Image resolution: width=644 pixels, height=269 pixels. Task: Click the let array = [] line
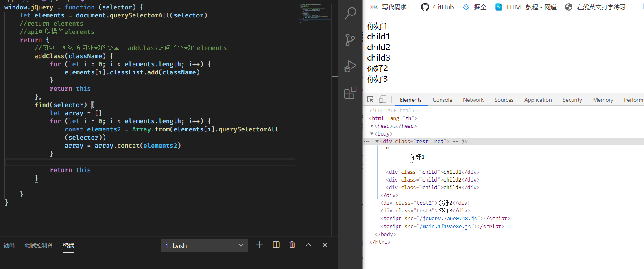(x=76, y=113)
